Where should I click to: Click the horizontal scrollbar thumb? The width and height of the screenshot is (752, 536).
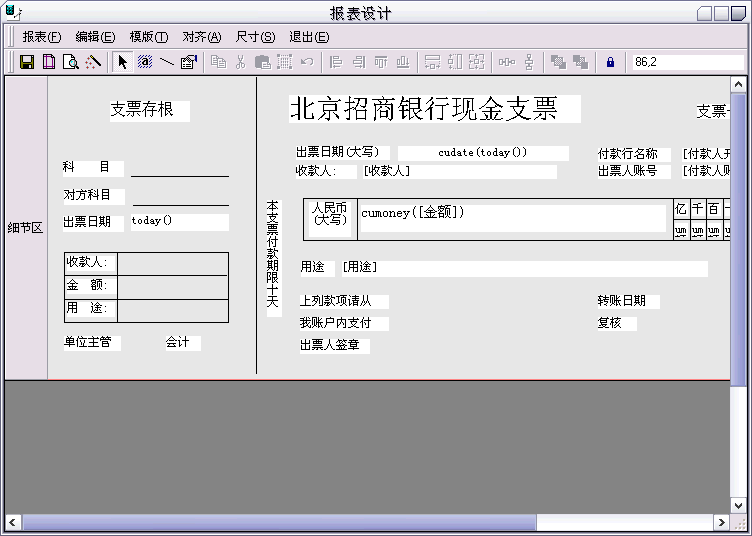coord(279,522)
